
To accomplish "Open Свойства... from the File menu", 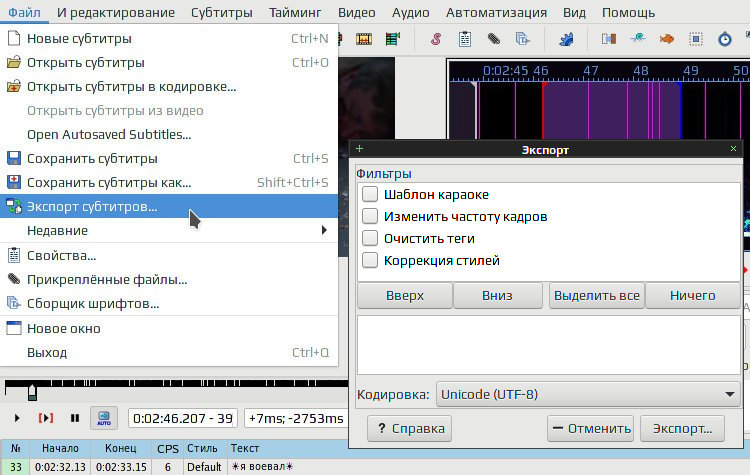I will [x=169, y=255].
